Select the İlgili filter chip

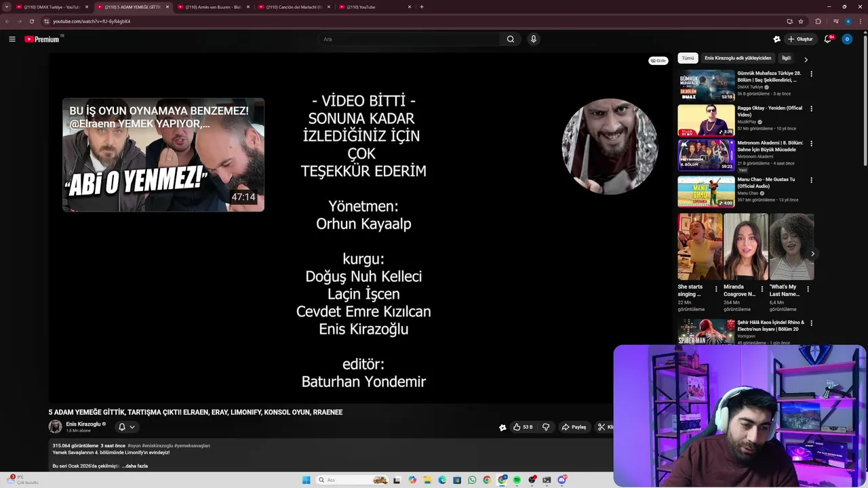pos(787,58)
